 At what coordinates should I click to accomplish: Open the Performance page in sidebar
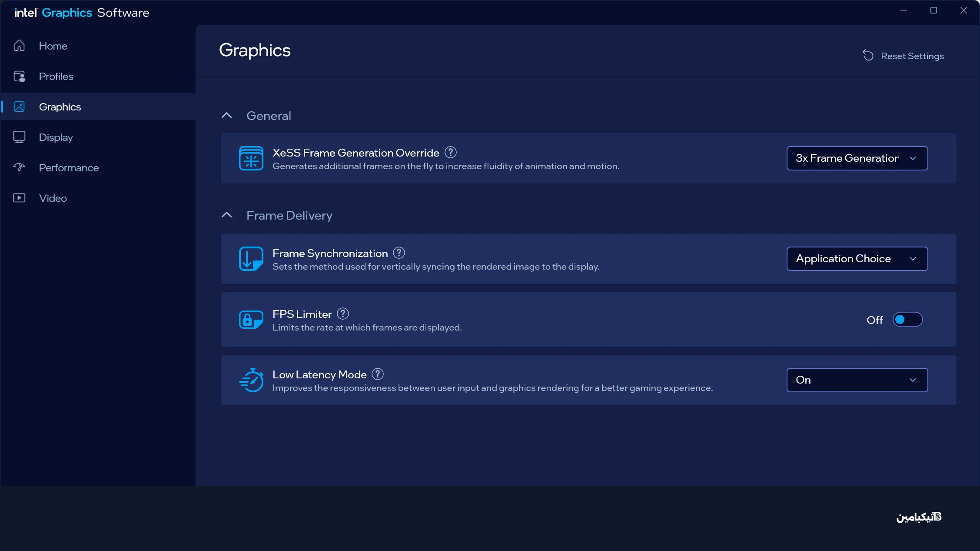tap(68, 168)
